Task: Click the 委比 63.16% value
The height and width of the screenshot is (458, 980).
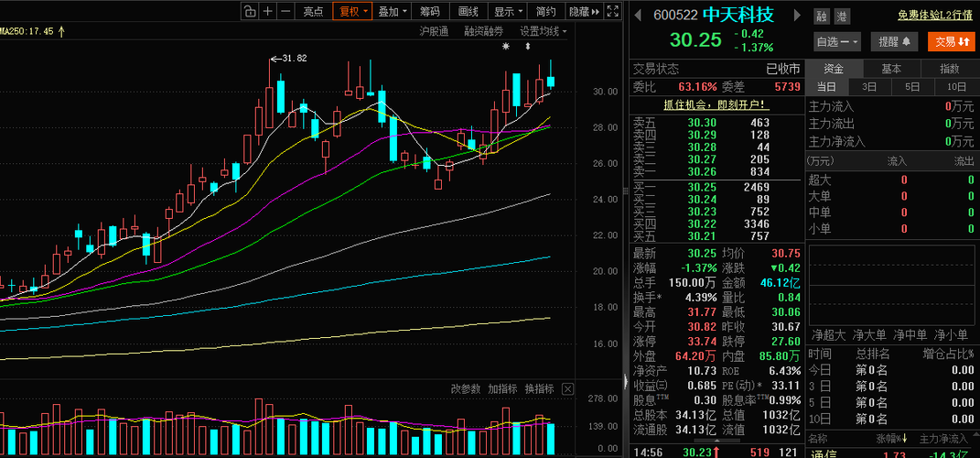Action: [x=697, y=86]
